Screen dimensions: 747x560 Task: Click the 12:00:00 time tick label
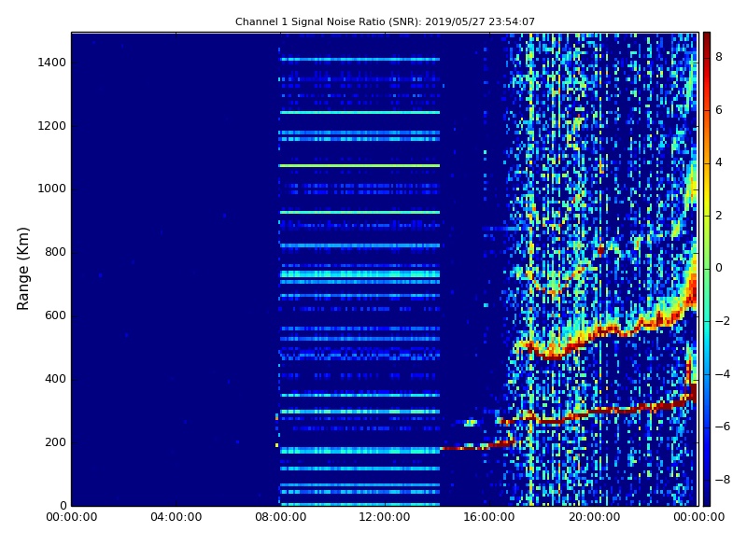[385, 517]
